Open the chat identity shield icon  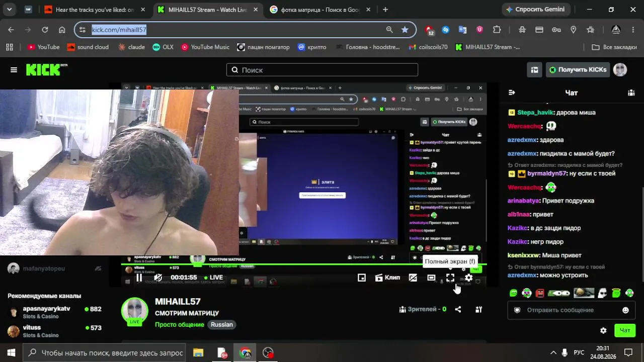click(517, 310)
